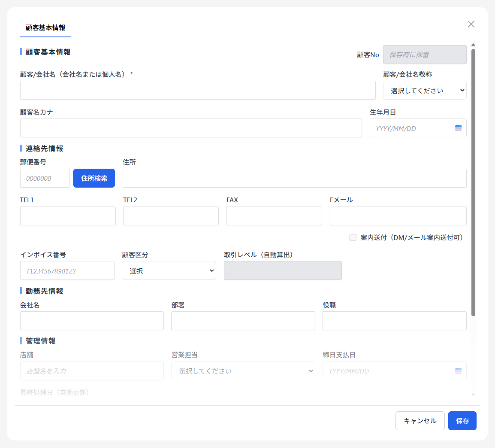Viewport: 495px width, 448px height.
Task: Focus the 顧客/会社名 input field
Action: [198, 90]
